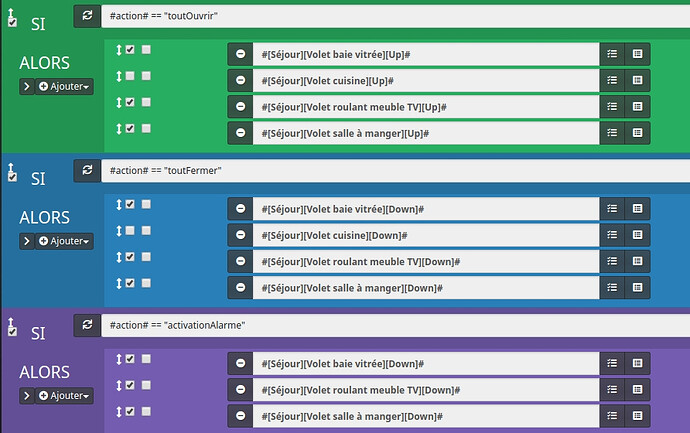Check second box of Volet baie vitrée Down in activationAlarme
690x433 pixels.
click(146, 359)
